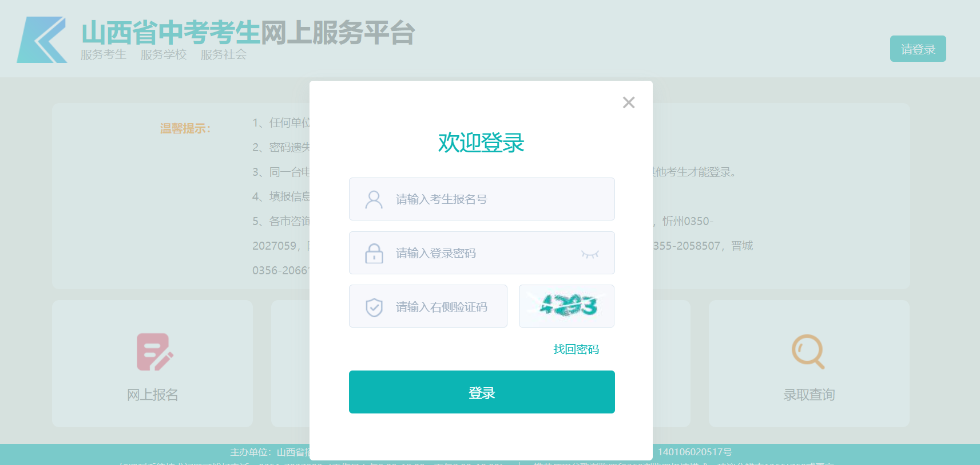Focus the 请输入考生报名号 input field

[482, 199]
